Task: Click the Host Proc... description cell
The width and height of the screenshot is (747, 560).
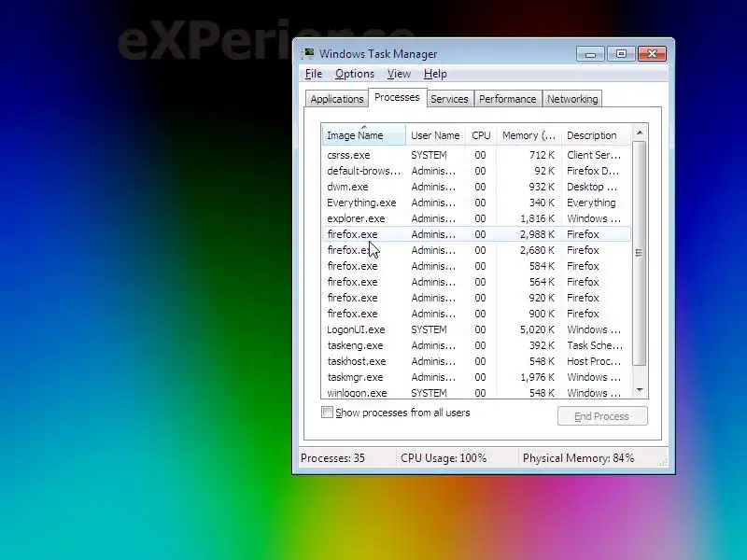Action: click(594, 361)
